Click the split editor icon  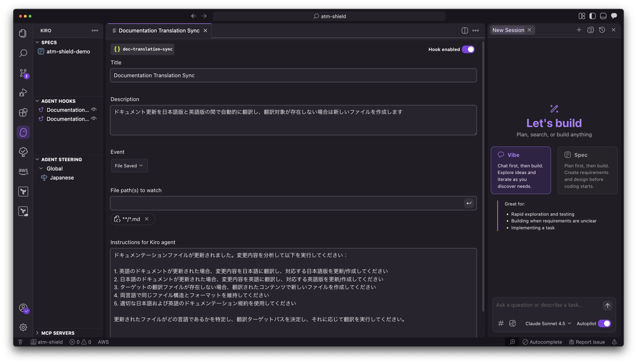pos(465,31)
